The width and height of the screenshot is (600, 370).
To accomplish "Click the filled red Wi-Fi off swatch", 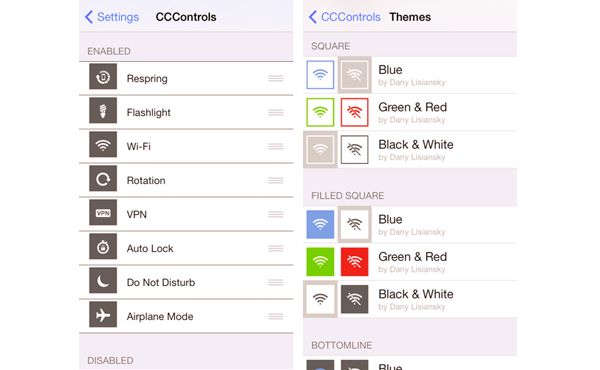I will (355, 262).
